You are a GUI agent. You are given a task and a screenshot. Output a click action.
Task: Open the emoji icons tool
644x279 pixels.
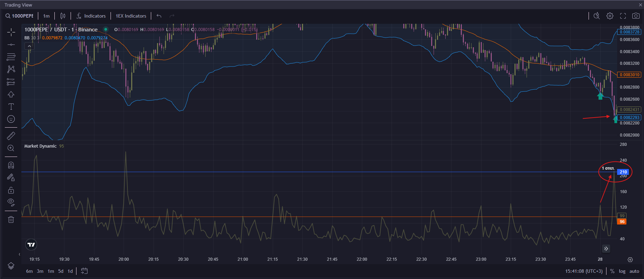[11, 119]
